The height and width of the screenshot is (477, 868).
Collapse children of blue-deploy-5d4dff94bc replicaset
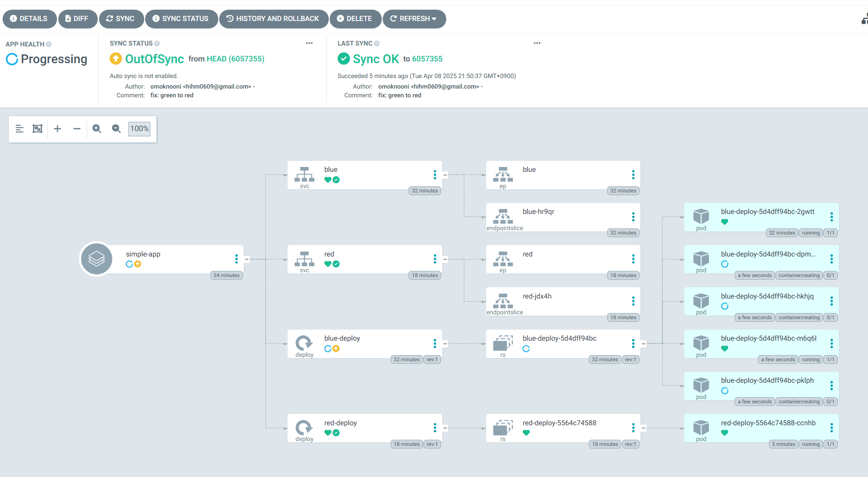click(644, 344)
